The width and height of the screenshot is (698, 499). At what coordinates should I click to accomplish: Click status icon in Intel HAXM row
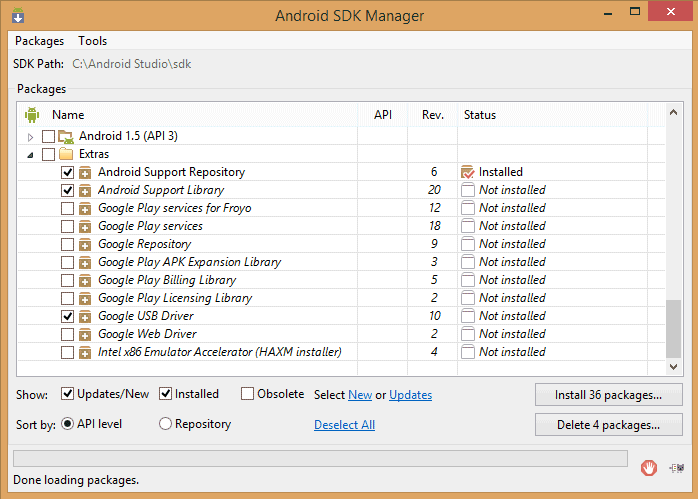pos(468,352)
